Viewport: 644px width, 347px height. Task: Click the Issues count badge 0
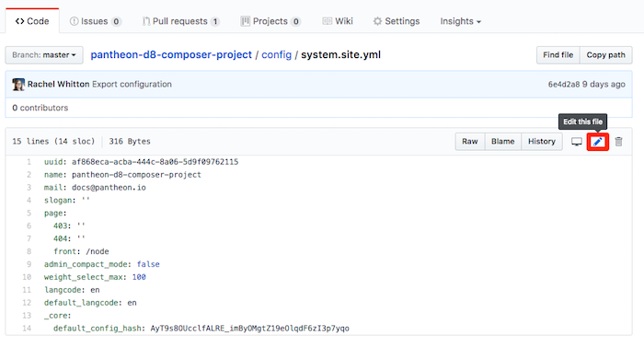tap(116, 21)
